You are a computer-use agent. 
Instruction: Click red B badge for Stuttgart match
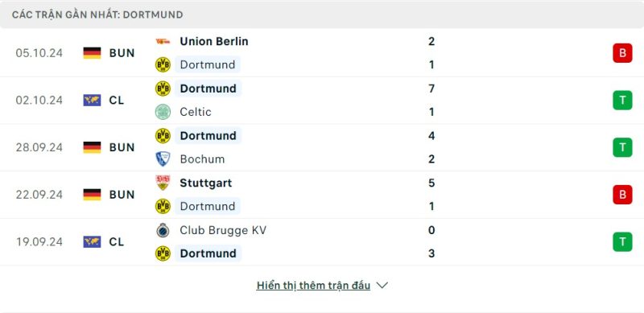pyautogui.click(x=622, y=194)
